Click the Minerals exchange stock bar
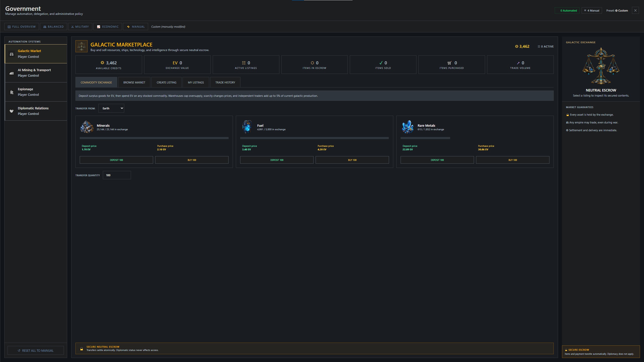This screenshot has width=644, height=362. click(154, 138)
